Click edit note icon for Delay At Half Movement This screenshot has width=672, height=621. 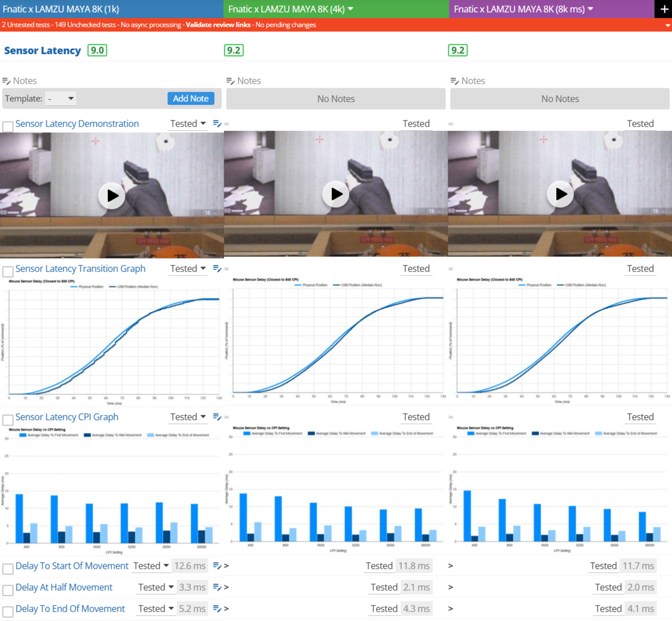[x=217, y=587]
